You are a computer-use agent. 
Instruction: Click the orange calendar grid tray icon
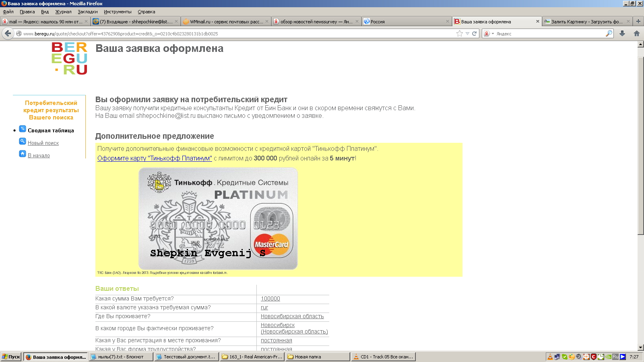[x=586, y=357]
